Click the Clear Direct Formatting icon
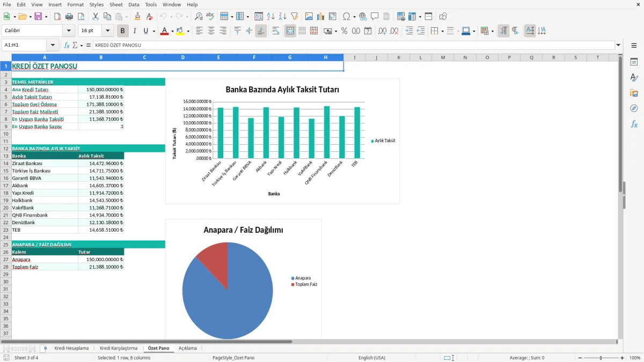The height and width of the screenshot is (362, 644). point(149,17)
